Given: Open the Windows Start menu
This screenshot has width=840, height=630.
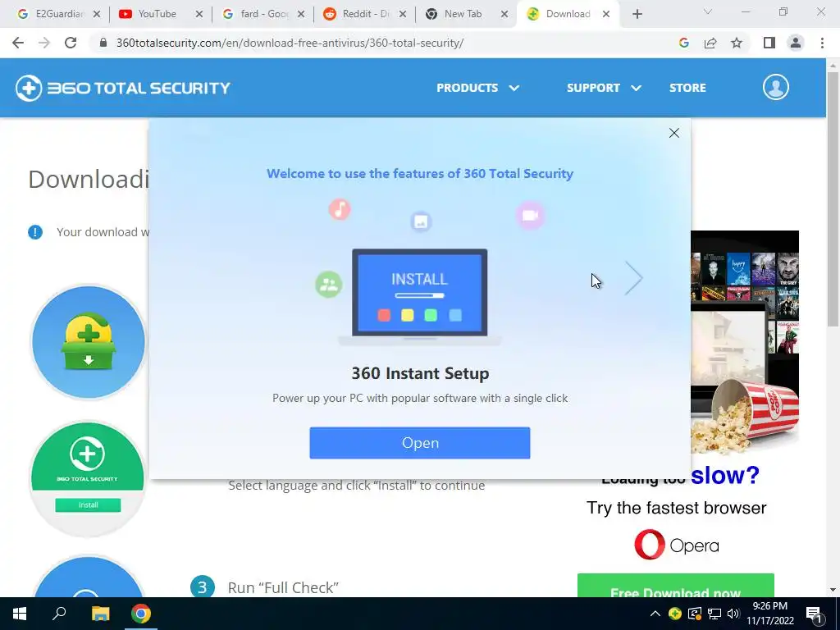Looking at the screenshot, I should (x=20, y=614).
